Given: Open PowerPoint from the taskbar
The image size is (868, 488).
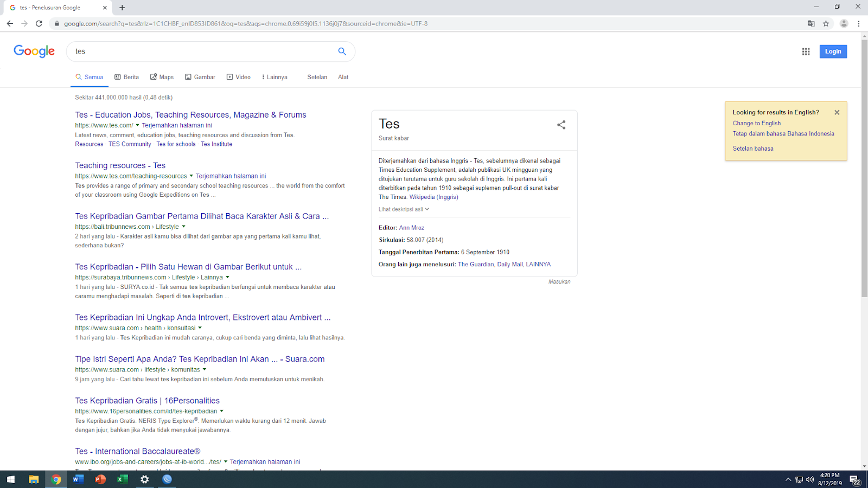Looking at the screenshot, I should (100, 479).
